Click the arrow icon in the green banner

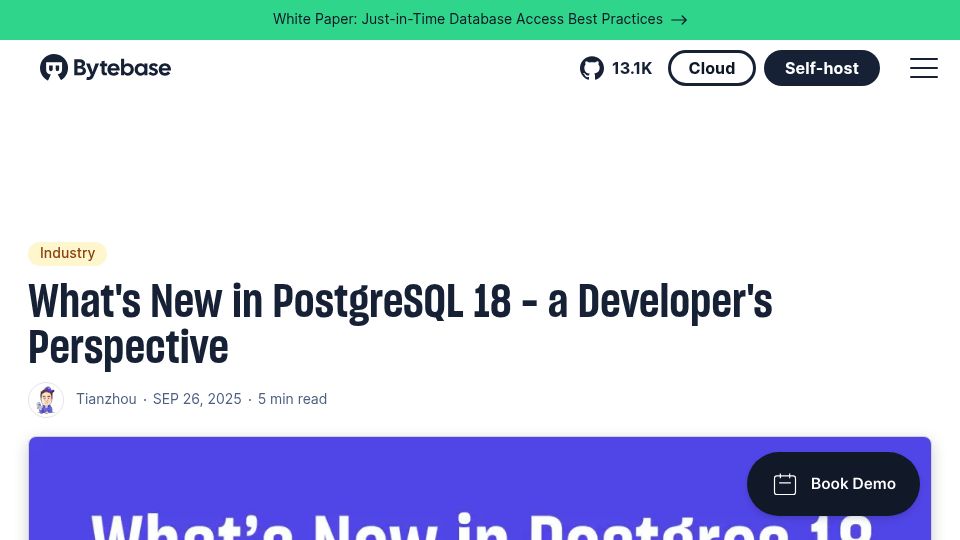pyautogui.click(x=679, y=20)
